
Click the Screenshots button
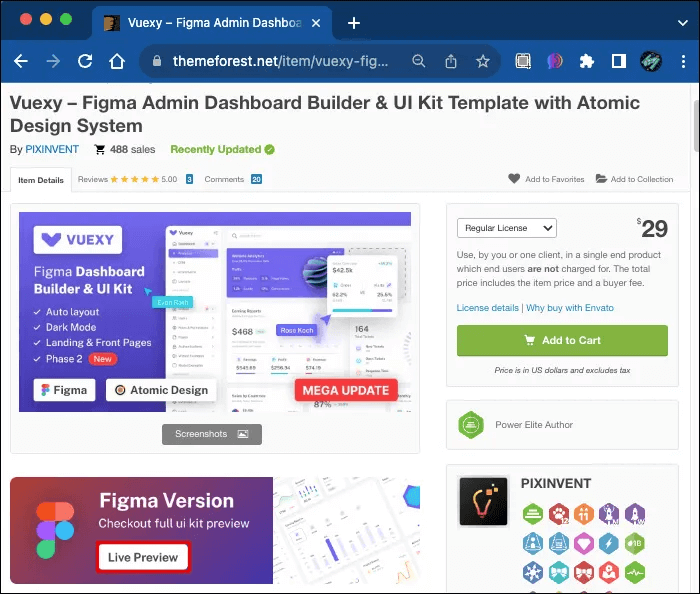point(212,434)
